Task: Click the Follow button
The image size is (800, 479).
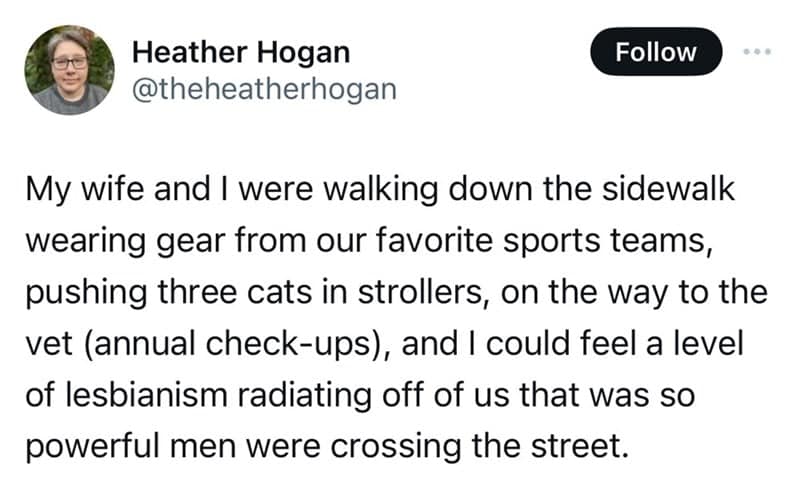Action: click(656, 52)
